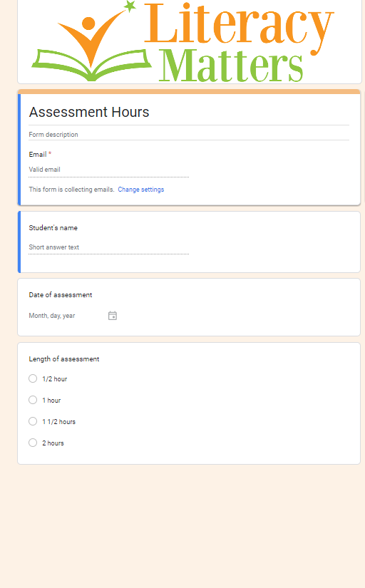Click the Short answer text field
This screenshot has height=588, width=365.
click(109, 247)
